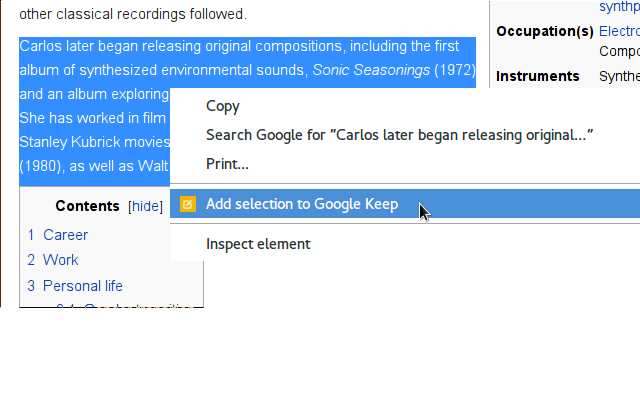Open the 3 Personal life section link
640x400 pixels.
coord(75,286)
